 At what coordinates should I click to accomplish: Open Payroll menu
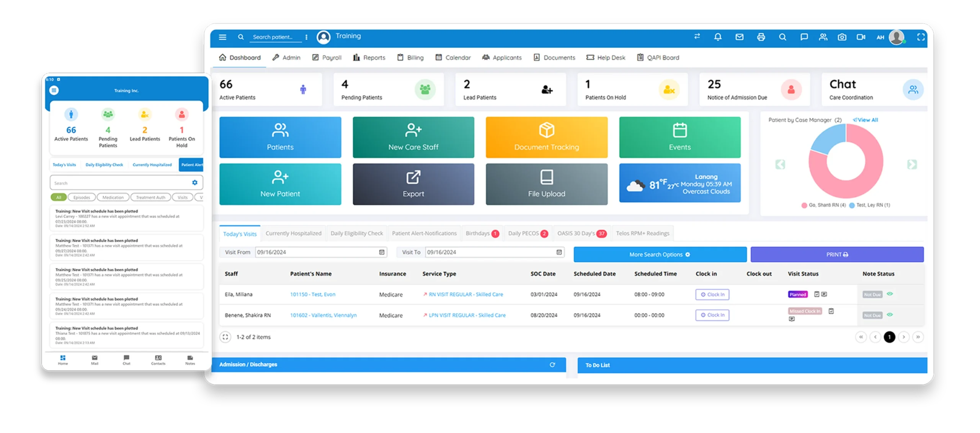[x=326, y=57]
